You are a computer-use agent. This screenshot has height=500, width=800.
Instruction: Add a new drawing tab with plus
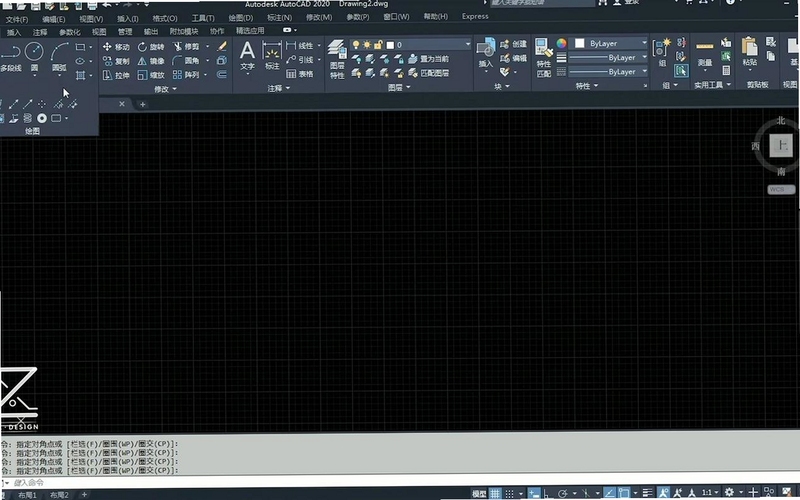tap(142, 104)
